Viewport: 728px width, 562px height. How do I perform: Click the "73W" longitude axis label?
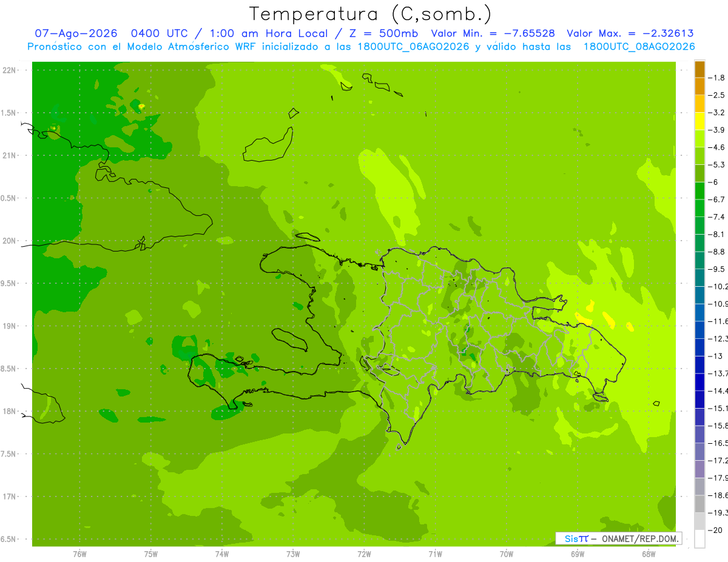293,554
